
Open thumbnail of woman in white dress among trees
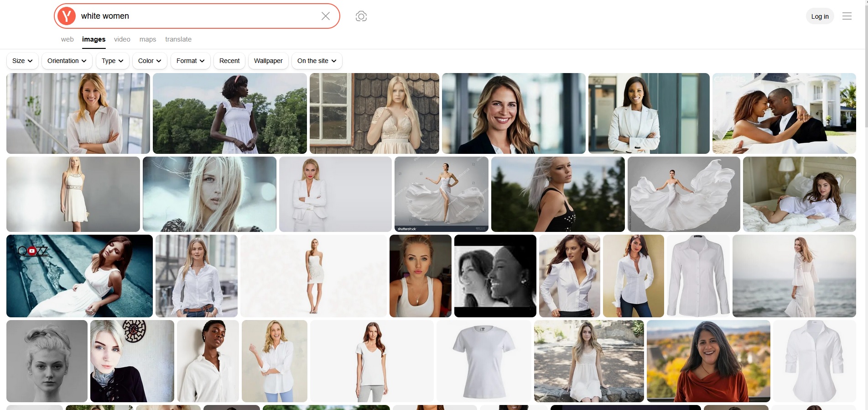(x=230, y=113)
